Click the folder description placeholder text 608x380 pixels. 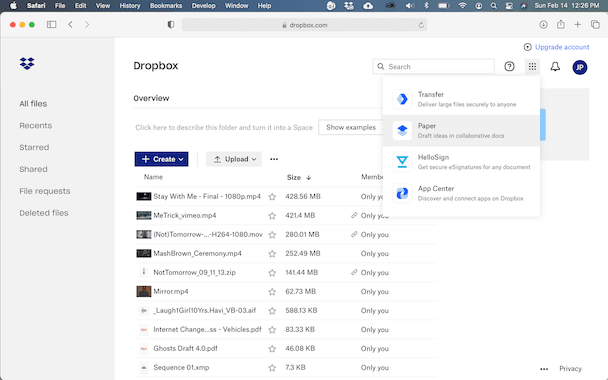[224, 127]
